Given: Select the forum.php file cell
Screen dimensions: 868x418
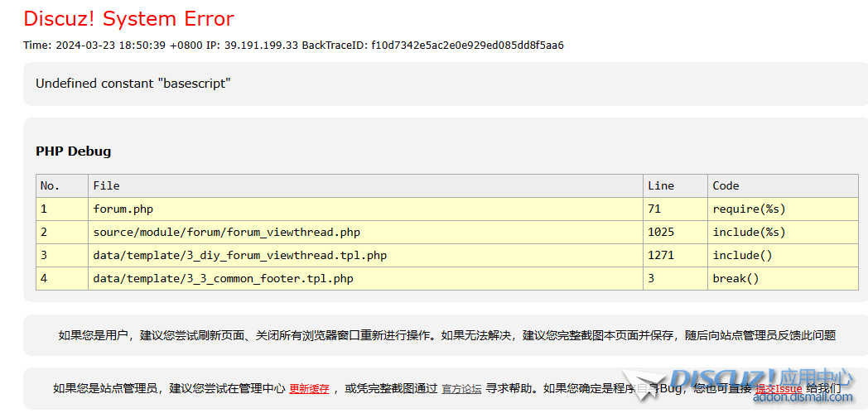Looking at the screenshot, I should pyautogui.click(x=123, y=209).
